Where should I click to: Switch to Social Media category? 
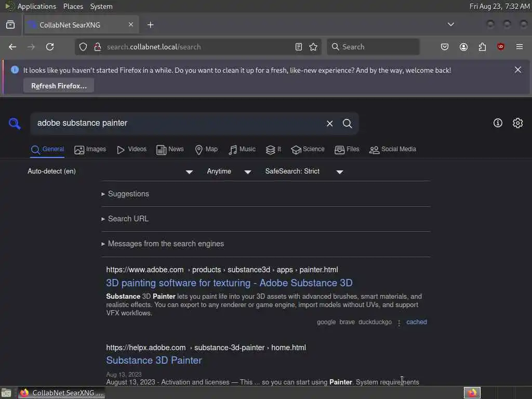[x=393, y=149]
